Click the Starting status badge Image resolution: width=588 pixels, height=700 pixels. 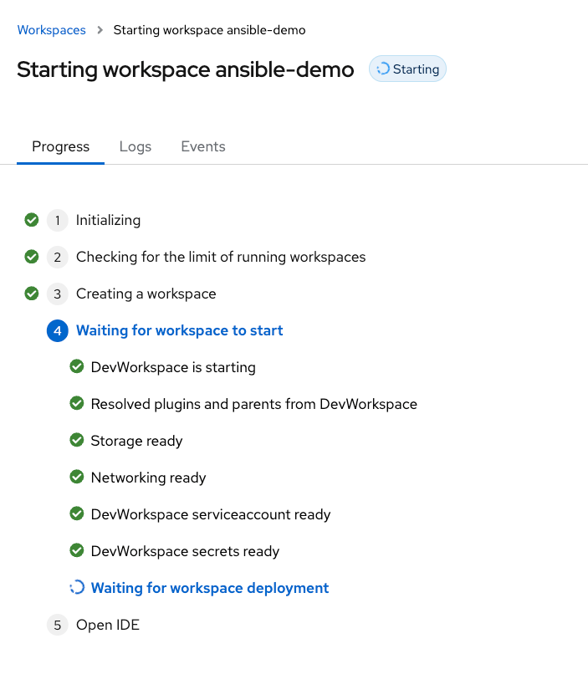[407, 69]
